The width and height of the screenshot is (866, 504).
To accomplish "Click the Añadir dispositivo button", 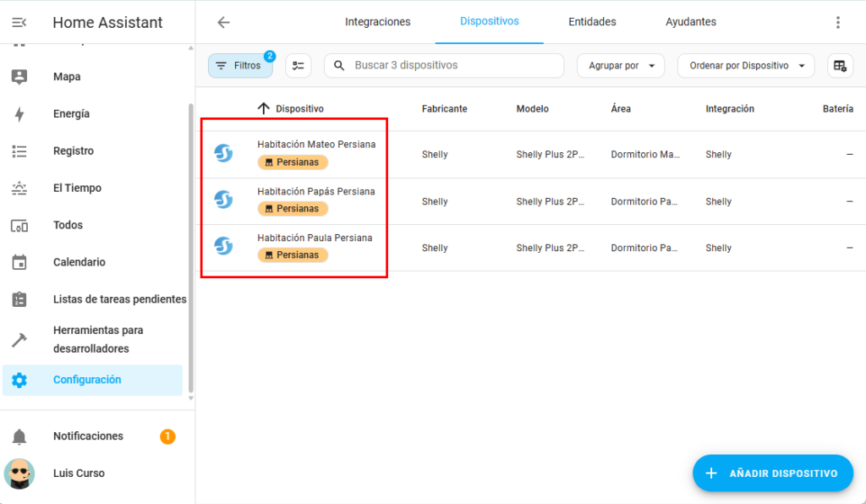I will (x=772, y=474).
